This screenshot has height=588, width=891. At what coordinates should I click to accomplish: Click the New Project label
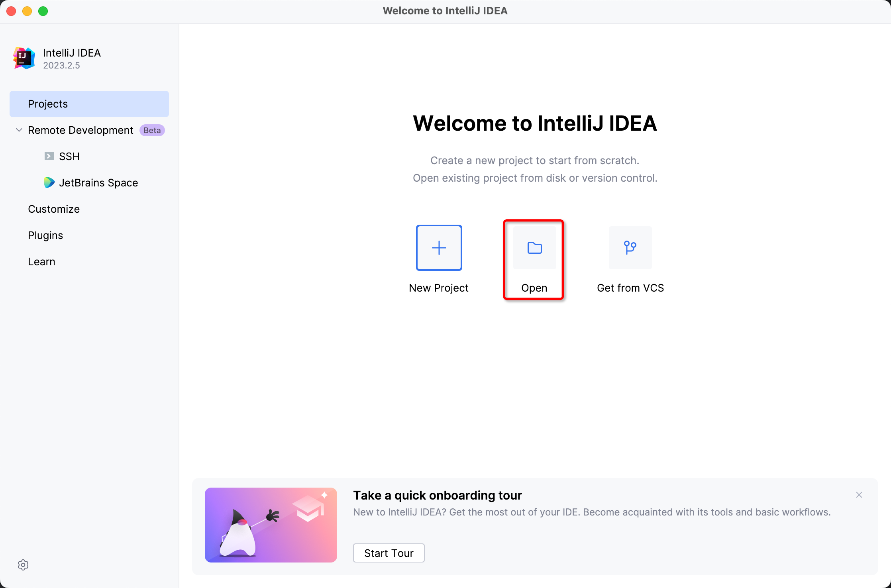point(439,288)
